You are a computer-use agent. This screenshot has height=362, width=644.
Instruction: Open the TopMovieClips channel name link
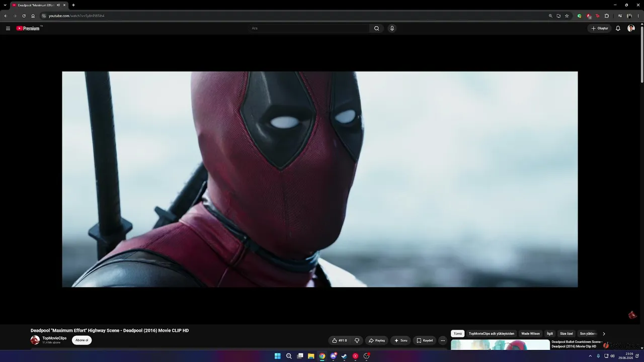(x=54, y=338)
